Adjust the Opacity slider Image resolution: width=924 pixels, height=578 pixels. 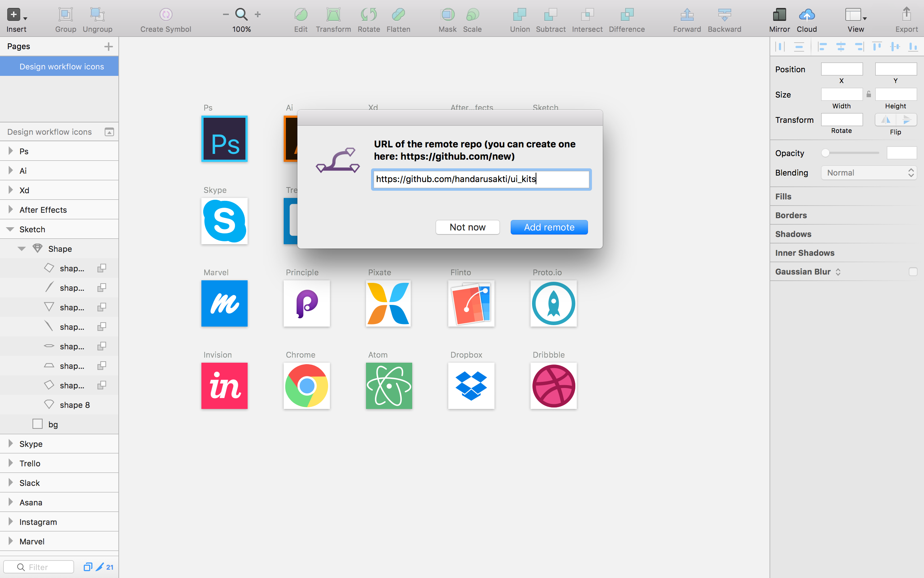tap(851, 153)
